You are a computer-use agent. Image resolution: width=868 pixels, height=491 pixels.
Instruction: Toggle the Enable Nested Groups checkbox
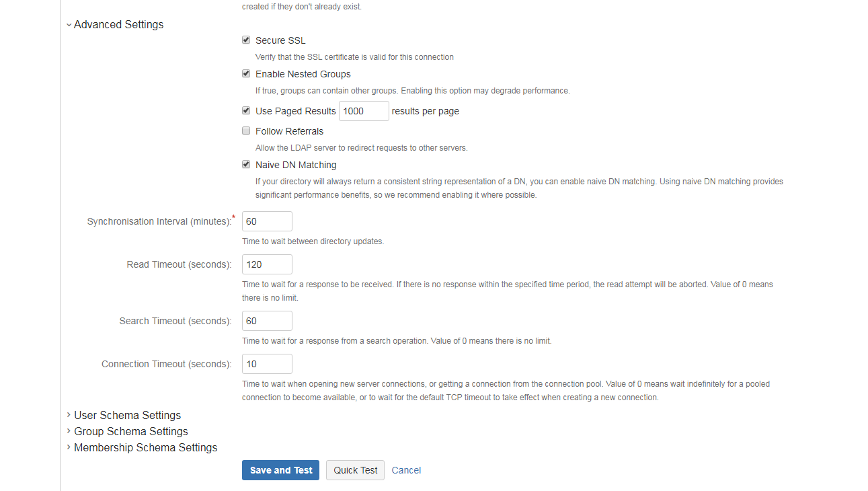coord(246,74)
